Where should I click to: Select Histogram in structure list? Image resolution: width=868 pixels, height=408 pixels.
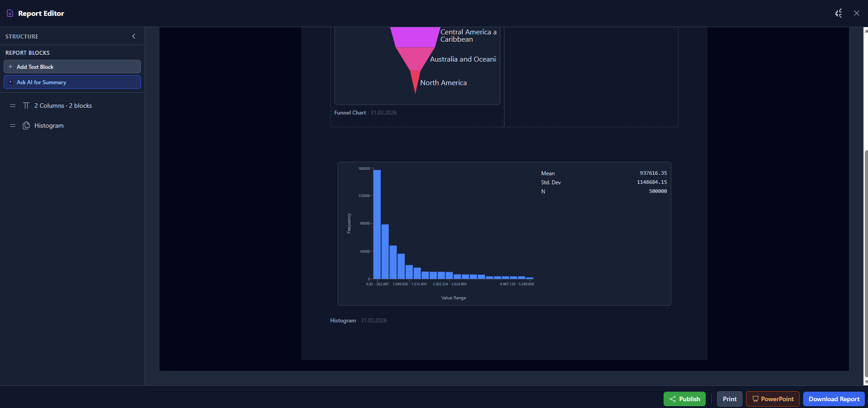(x=49, y=125)
